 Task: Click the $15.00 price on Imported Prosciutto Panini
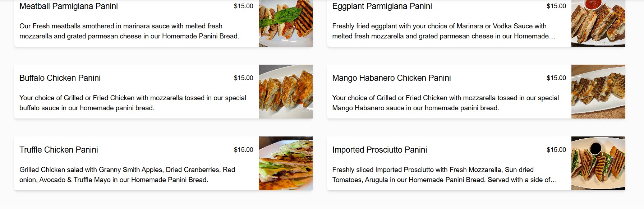556,150
